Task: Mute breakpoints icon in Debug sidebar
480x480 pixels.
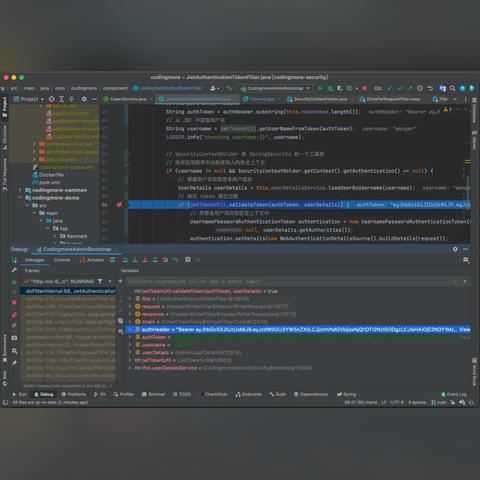Action: (x=14, y=325)
